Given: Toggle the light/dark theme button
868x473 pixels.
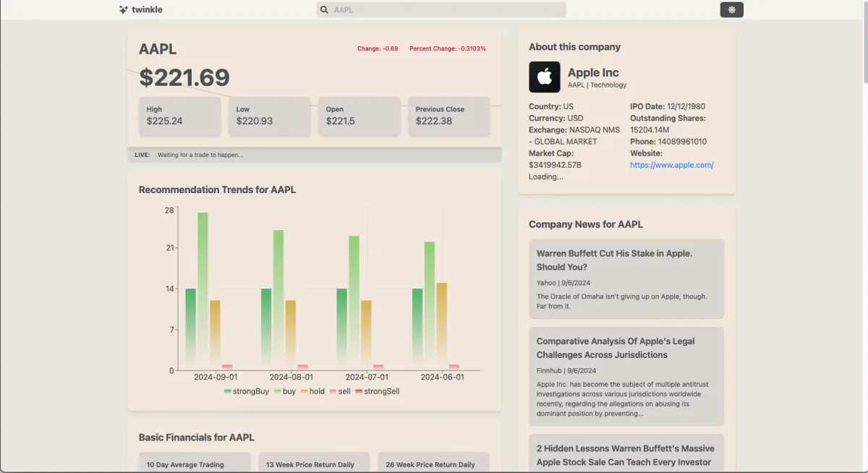Looking at the screenshot, I should click(732, 9).
